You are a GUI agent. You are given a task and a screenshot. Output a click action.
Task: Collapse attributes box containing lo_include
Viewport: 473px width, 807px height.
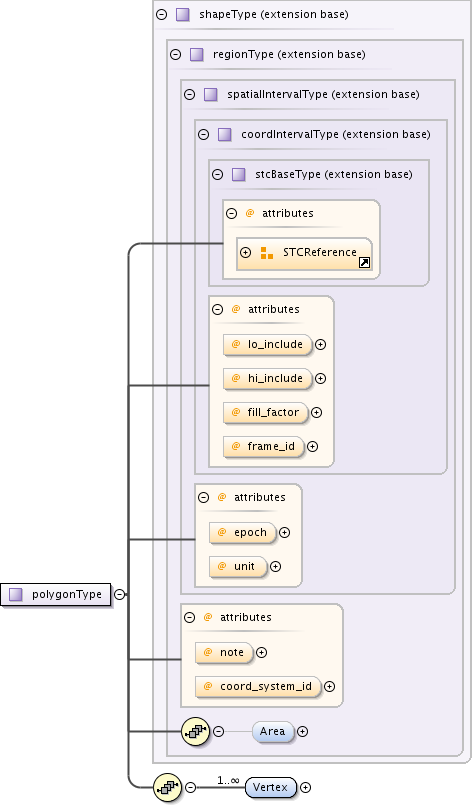click(x=217, y=309)
